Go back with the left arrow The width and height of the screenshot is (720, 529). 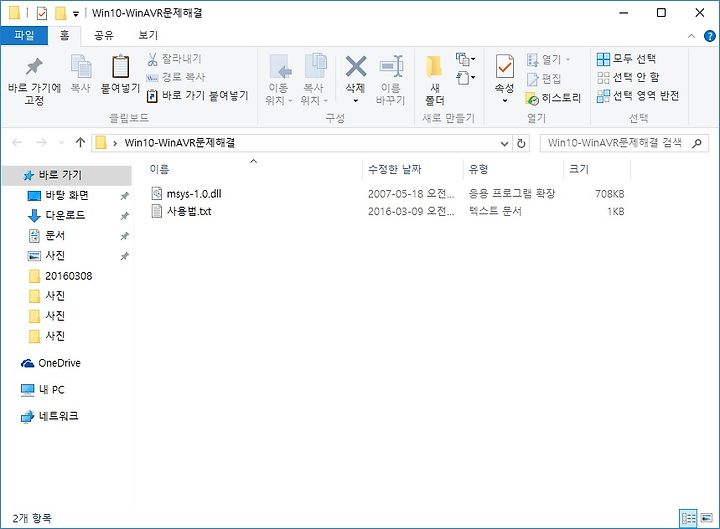coord(17,143)
